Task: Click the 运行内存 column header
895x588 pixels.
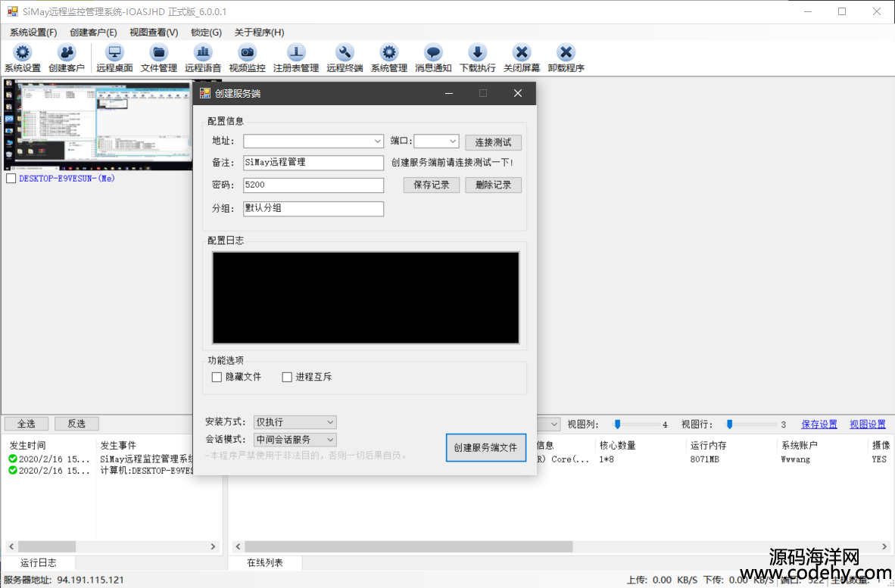Action: [x=708, y=446]
